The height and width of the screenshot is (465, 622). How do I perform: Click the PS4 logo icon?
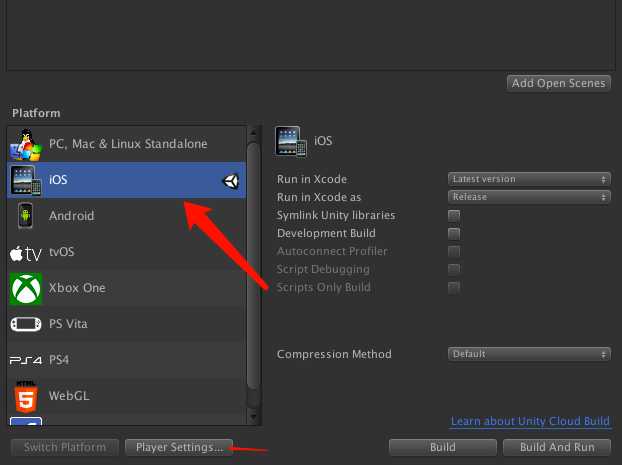(x=26, y=360)
